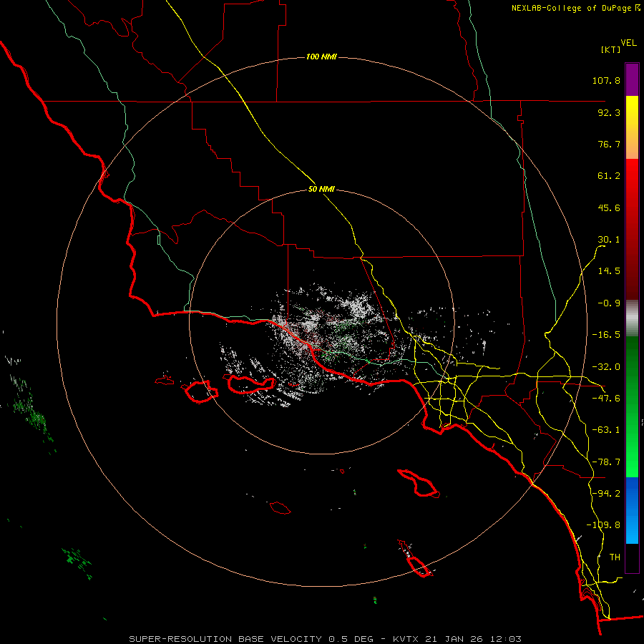Select the -78.7 scale value
This screenshot has width=644, height=644.
pos(606,462)
